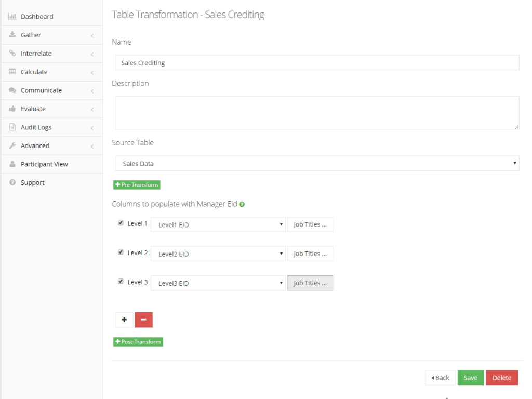The height and width of the screenshot is (399, 532).
Task: Open Job Titles for Level 2
Action: coord(310,254)
